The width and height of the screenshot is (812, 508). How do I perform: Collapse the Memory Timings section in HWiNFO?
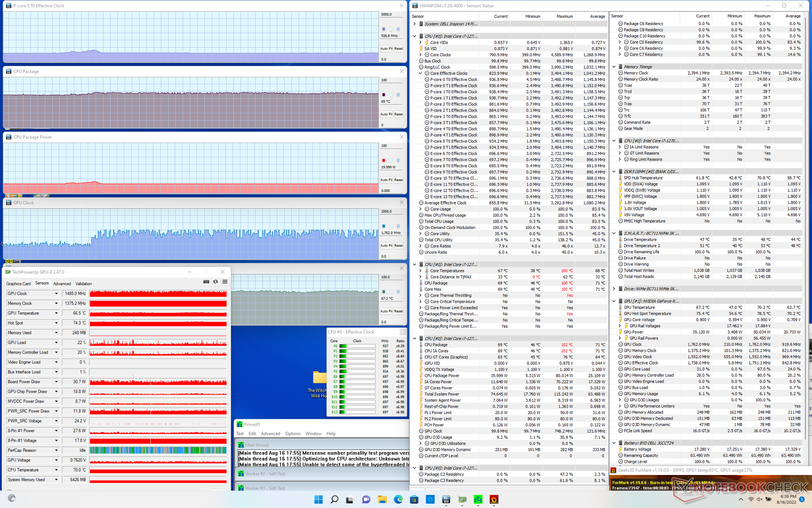pyautogui.click(x=614, y=67)
